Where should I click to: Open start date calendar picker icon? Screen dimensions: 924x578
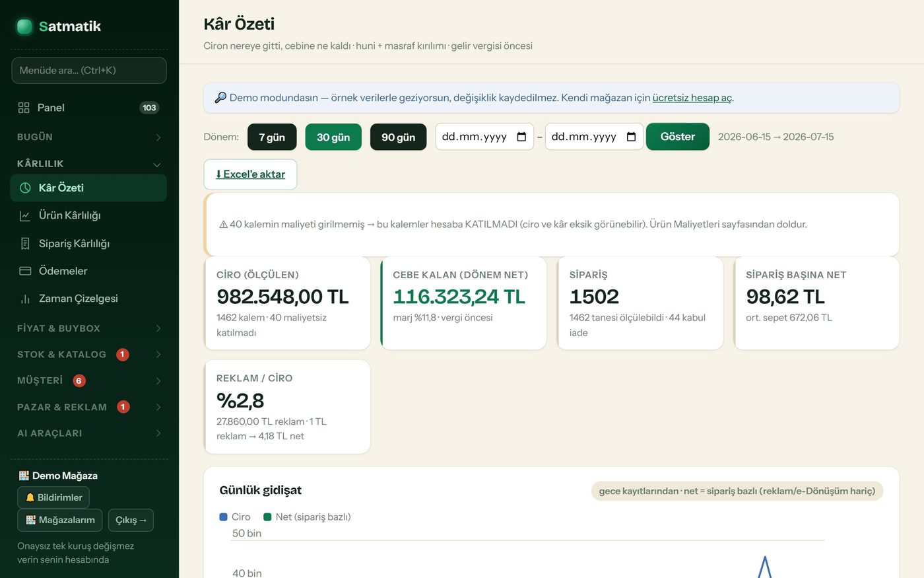tap(521, 137)
